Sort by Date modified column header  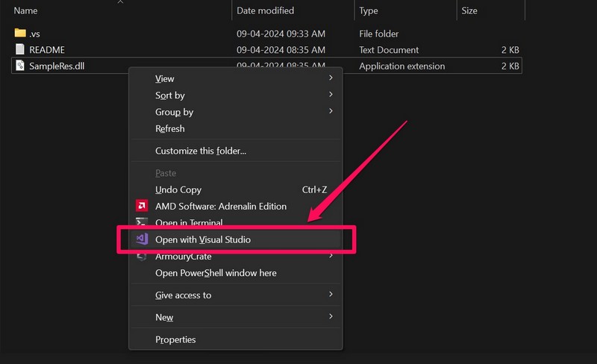pyautogui.click(x=265, y=10)
